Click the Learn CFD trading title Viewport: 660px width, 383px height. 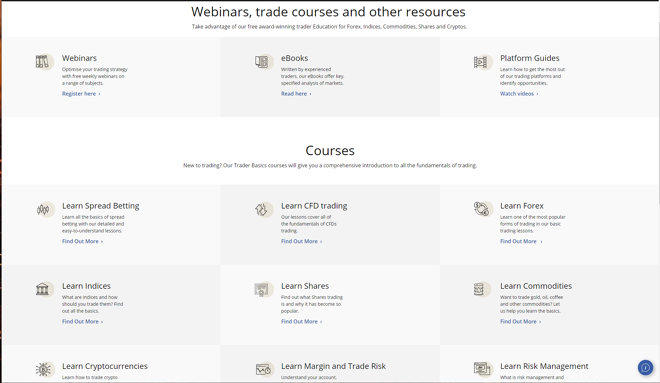tap(314, 206)
